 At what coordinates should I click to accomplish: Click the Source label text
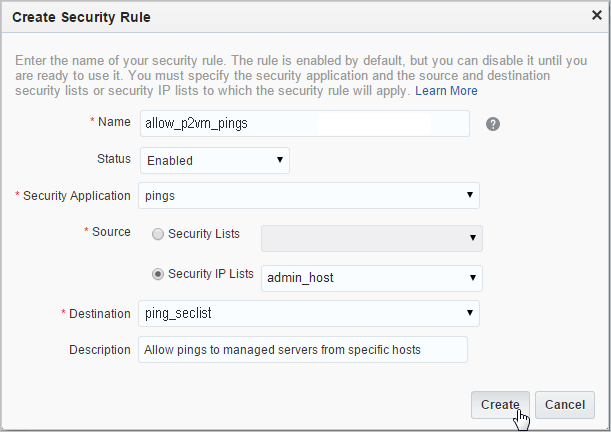[111, 232]
